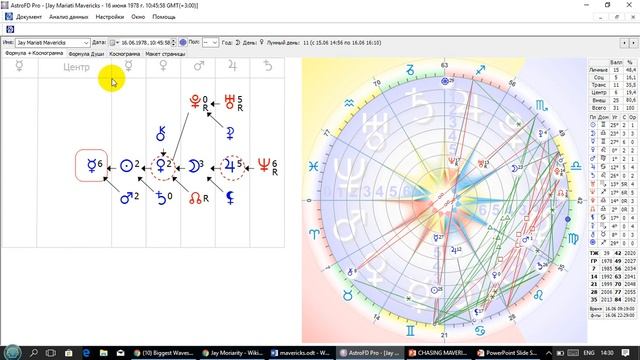This screenshot has height=360, width=640.
Task: Click the Mercury glyph in the rounded box
Action: pos(91,165)
